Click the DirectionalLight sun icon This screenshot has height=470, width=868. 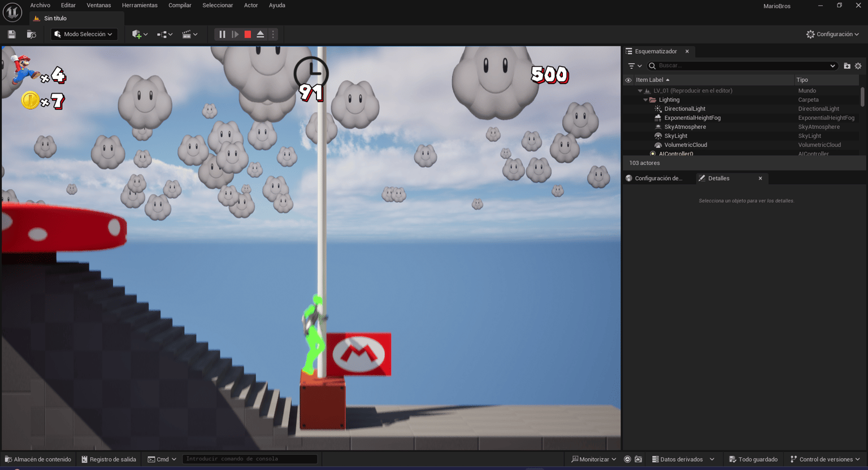pyautogui.click(x=658, y=109)
